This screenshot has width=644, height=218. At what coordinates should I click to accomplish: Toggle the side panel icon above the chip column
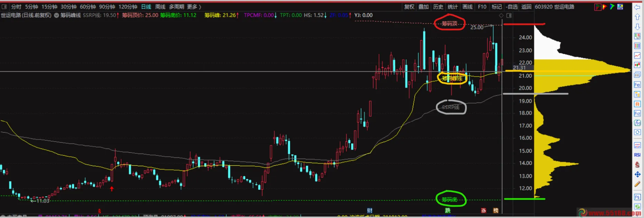tap(509, 15)
